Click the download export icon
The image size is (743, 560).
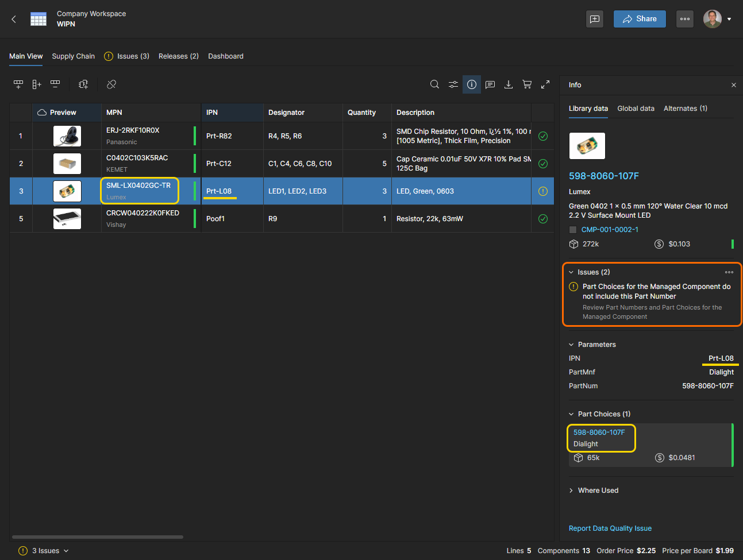[x=509, y=84]
